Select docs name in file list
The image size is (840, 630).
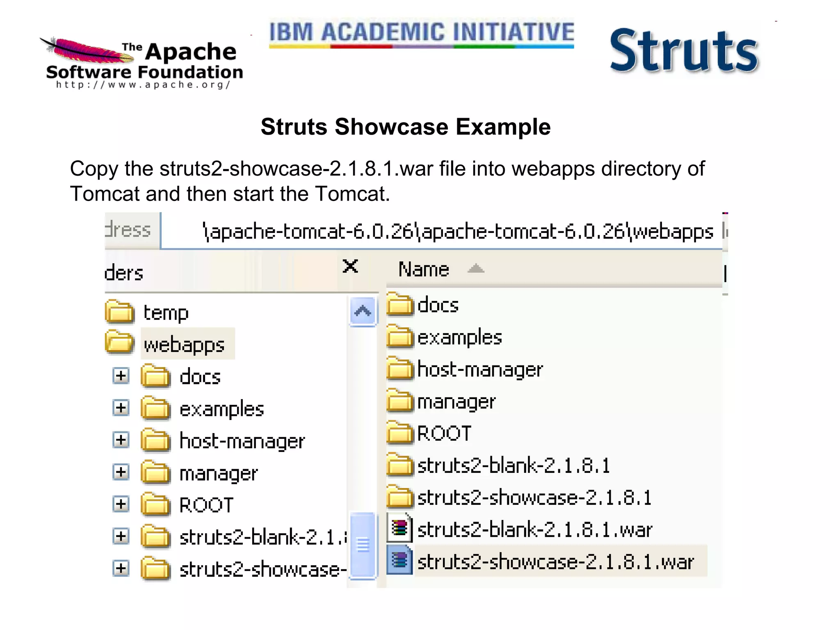tap(438, 305)
